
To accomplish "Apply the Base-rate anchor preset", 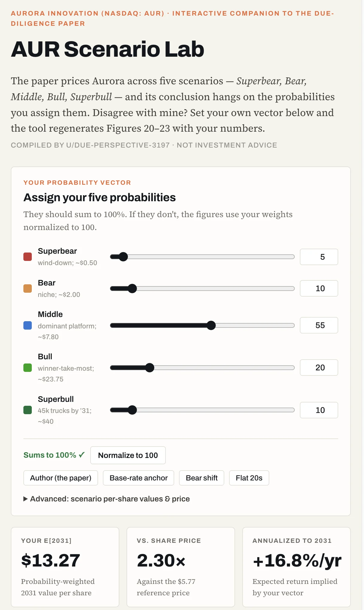I will (x=139, y=478).
